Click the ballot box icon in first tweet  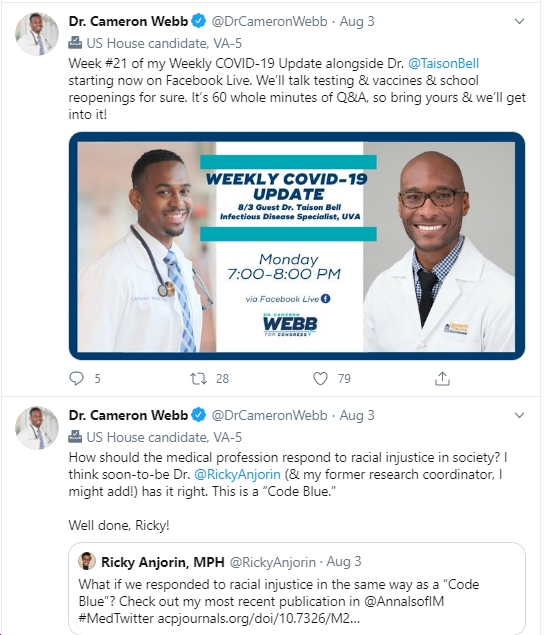click(x=75, y=43)
